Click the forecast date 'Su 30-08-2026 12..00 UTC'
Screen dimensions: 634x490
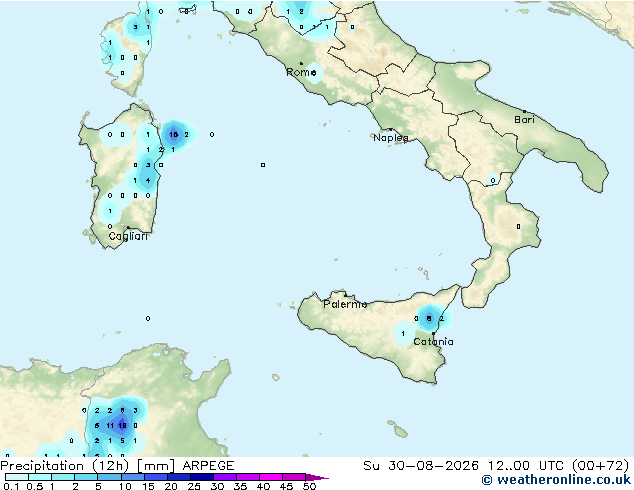point(463,466)
